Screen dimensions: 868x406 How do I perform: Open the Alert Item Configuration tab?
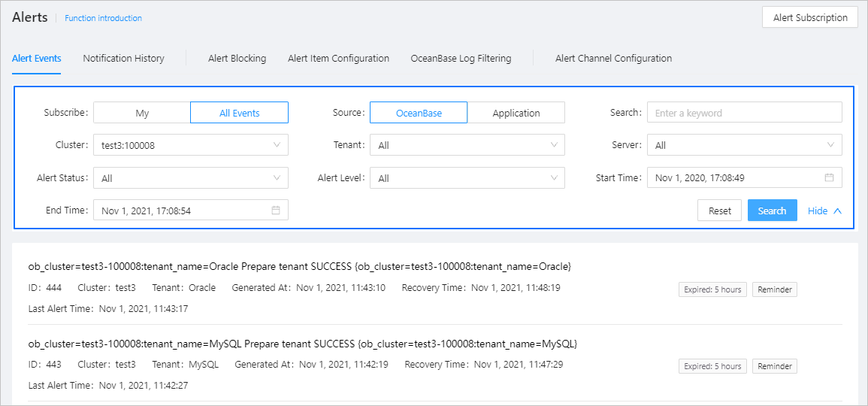pos(338,58)
